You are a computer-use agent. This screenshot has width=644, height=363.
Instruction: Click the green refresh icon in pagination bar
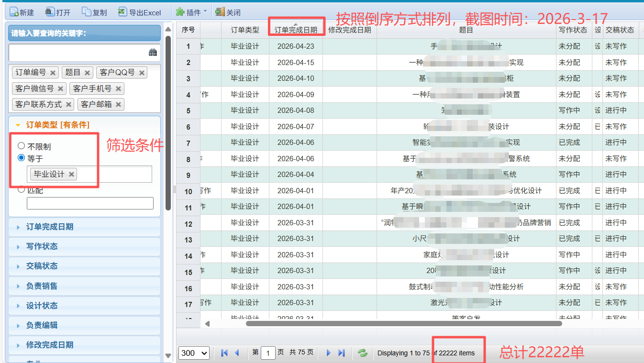(x=363, y=352)
